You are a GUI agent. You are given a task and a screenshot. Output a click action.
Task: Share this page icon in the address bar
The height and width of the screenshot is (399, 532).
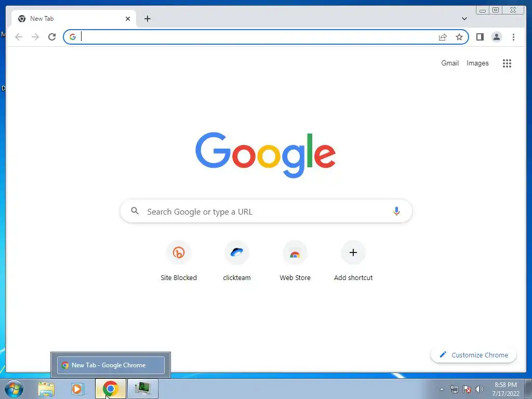[443, 37]
